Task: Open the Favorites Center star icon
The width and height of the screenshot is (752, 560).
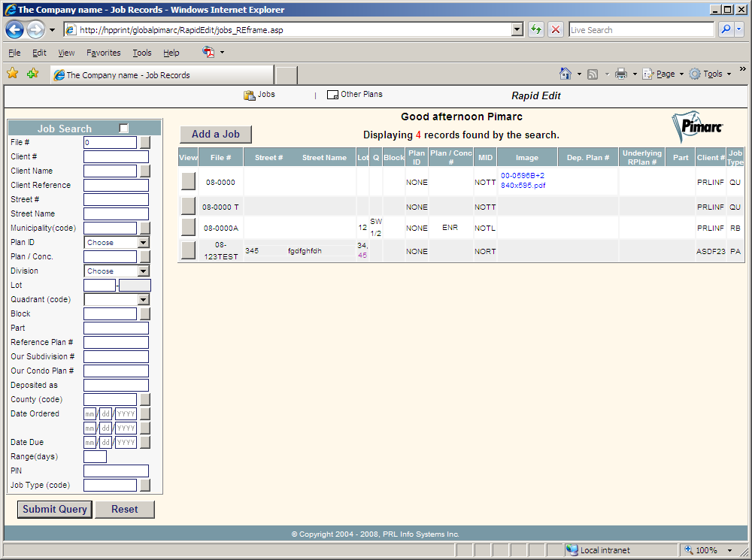Action: click(x=13, y=74)
